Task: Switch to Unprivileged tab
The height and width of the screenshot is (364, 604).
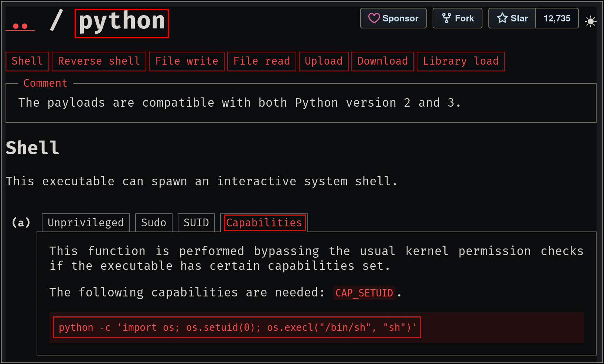Action: coord(86,223)
